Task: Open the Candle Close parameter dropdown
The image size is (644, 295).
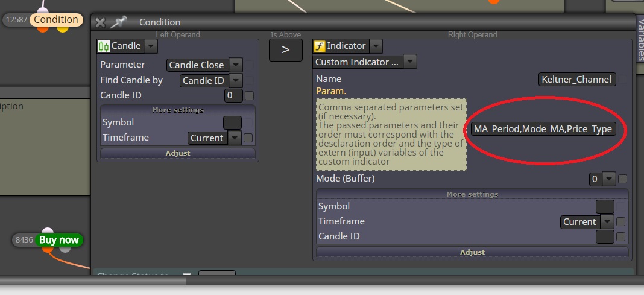Action: tap(235, 65)
